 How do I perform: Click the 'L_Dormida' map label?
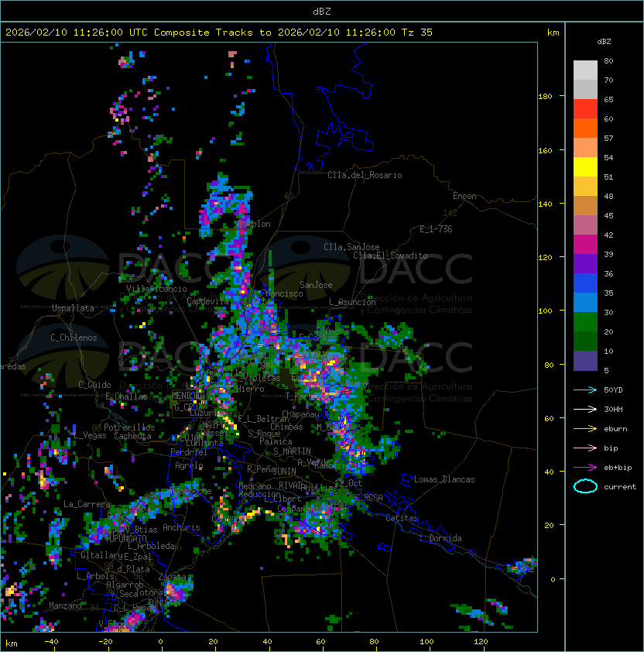pos(440,538)
